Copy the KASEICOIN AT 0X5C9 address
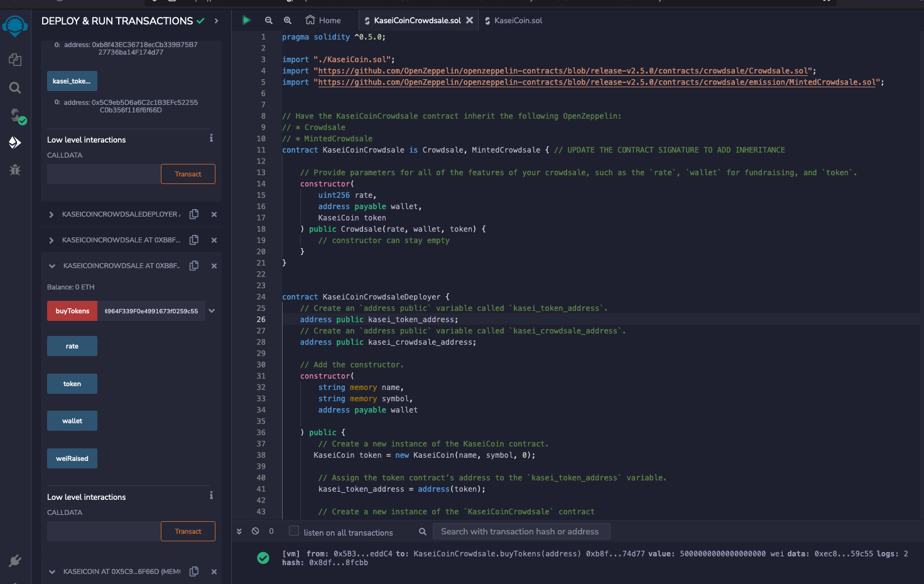Viewport: 924px width, 584px height. (x=194, y=571)
